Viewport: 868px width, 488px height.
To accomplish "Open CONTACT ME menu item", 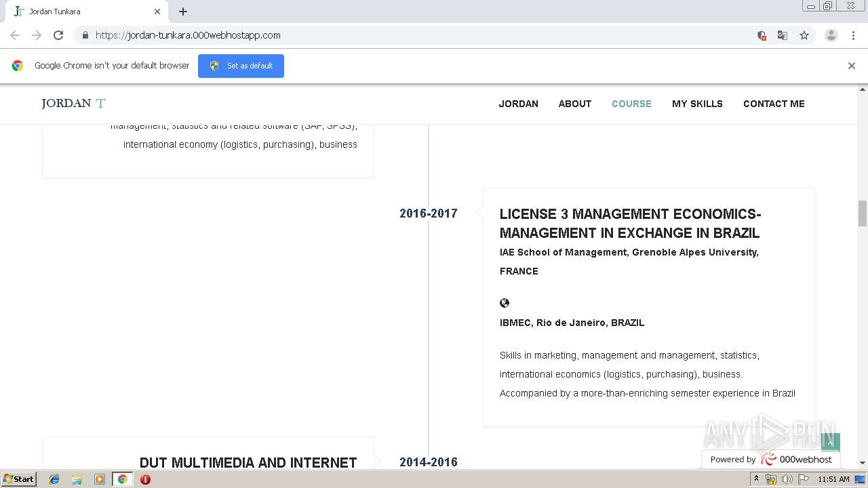I will (774, 104).
